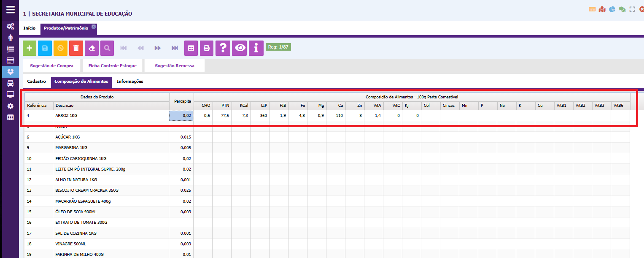This screenshot has width=644, height=258.
Task: Go to next record arrow
Action: coord(158,48)
